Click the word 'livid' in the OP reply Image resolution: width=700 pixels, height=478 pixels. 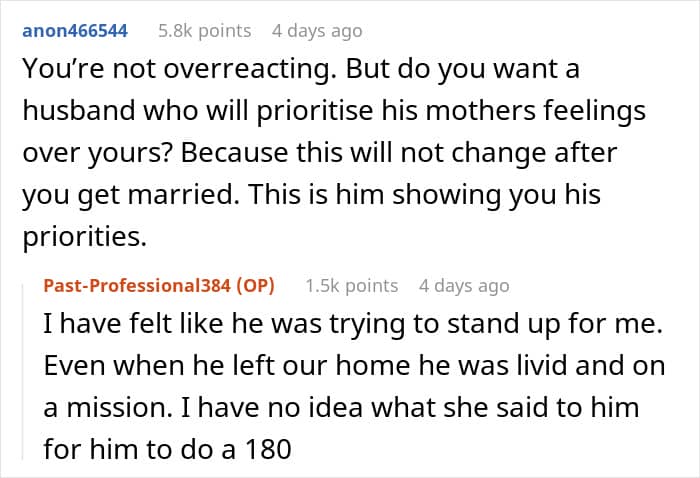(x=542, y=366)
